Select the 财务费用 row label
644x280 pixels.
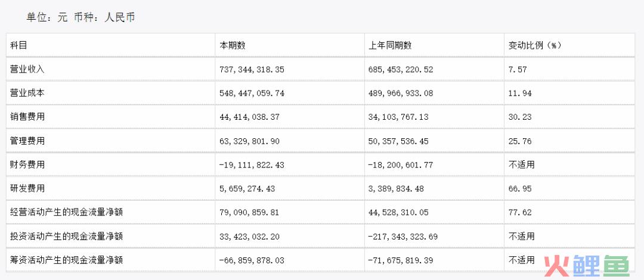[27, 164]
